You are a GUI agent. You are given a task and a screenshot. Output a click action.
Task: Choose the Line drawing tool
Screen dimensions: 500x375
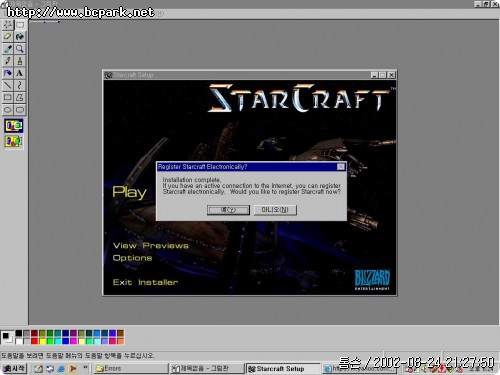coord(8,85)
